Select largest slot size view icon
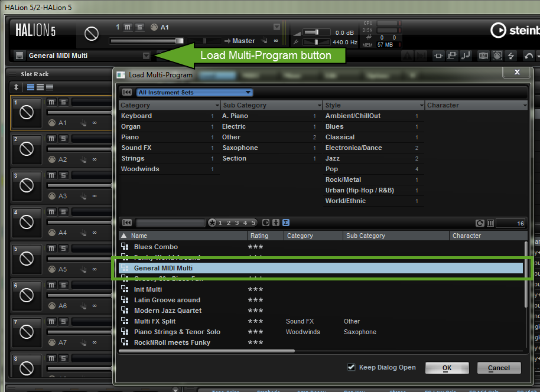Screen dimensions: 540x392 31,87
